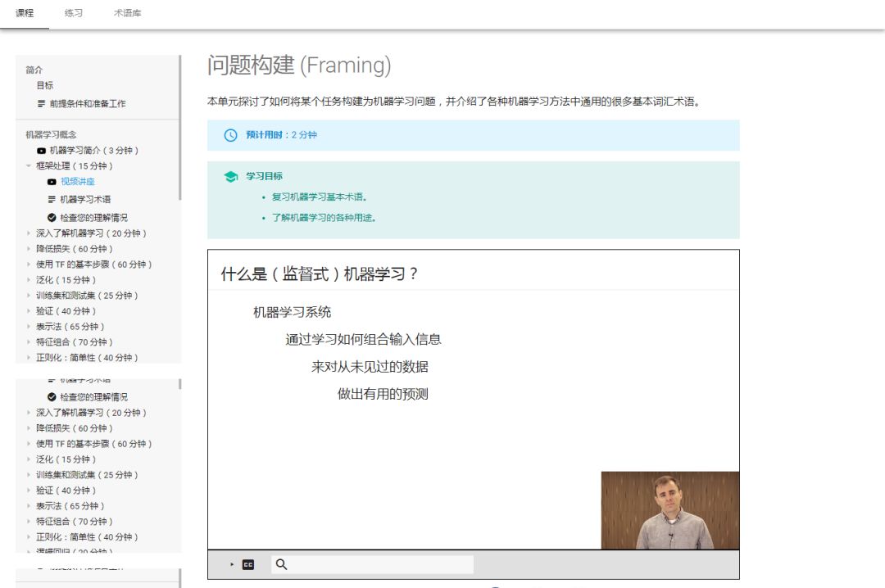Click the presenter video thumbnail

[x=669, y=510]
